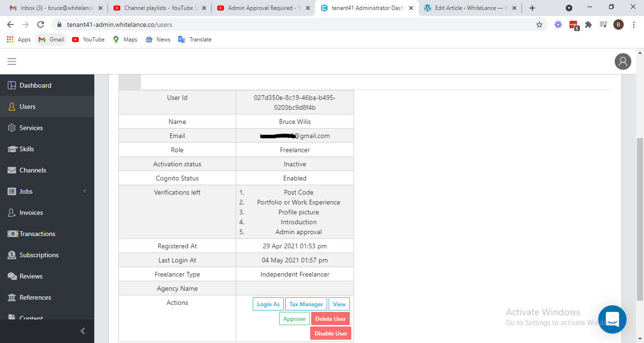Click the Login As button
This screenshot has width=644, height=343.
tap(268, 304)
